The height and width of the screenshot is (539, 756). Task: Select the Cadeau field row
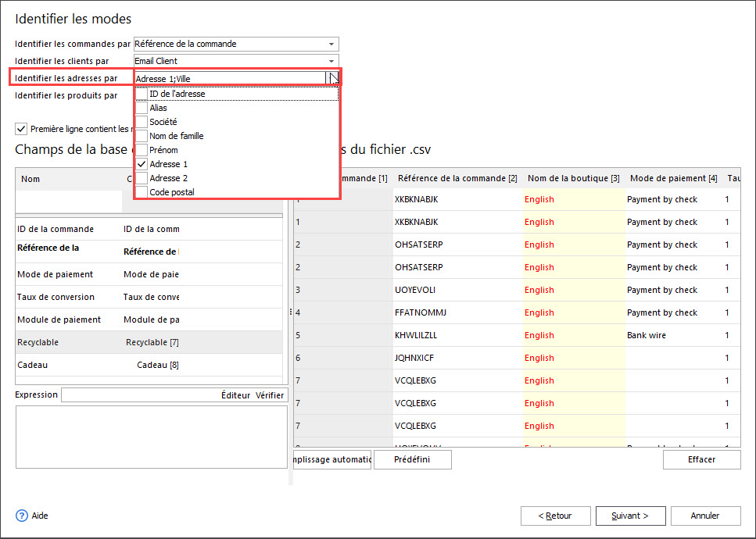point(149,365)
